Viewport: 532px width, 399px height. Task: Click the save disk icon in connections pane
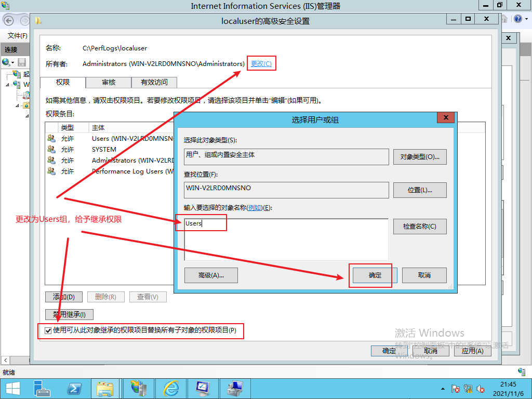22,62
